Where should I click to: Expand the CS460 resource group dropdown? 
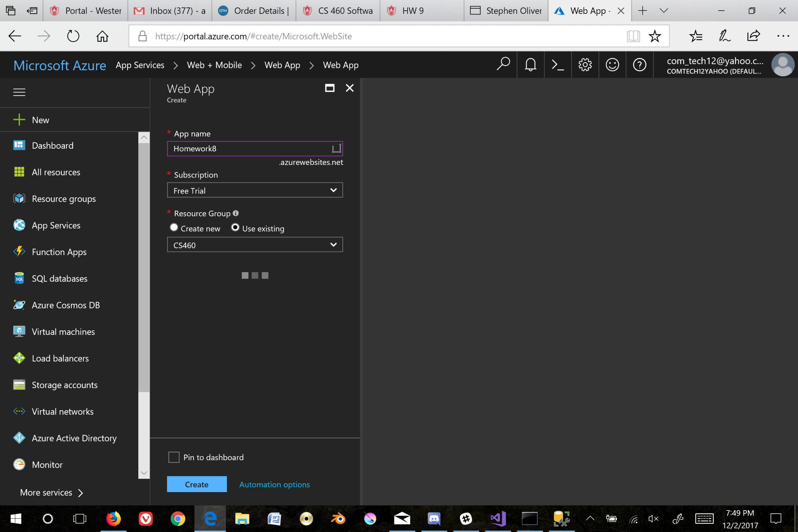click(x=255, y=245)
